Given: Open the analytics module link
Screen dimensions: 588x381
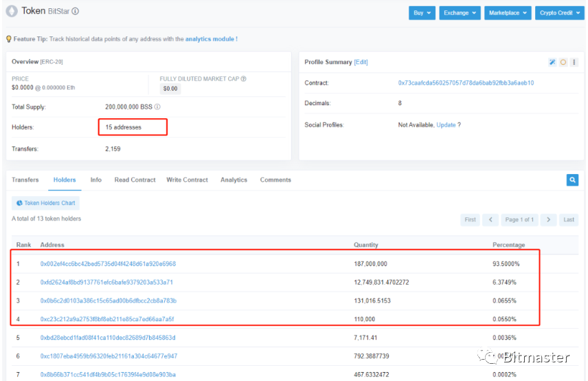Looking at the screenshot, I should click(211, 39).
